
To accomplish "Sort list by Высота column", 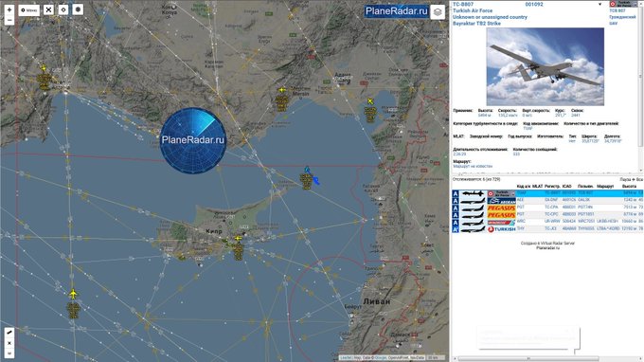I will [x=629, y=186].
